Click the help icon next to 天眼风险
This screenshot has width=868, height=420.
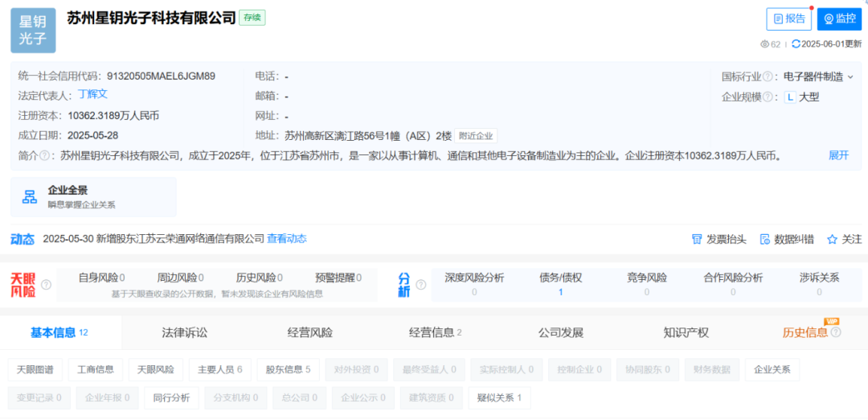click(47, 285)
